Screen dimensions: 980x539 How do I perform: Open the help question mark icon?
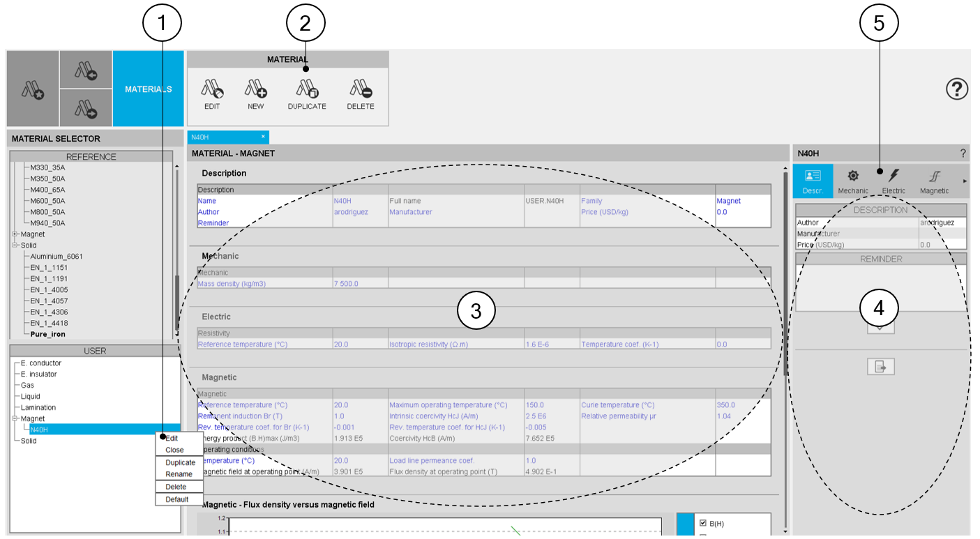click(x=957, y=89)
